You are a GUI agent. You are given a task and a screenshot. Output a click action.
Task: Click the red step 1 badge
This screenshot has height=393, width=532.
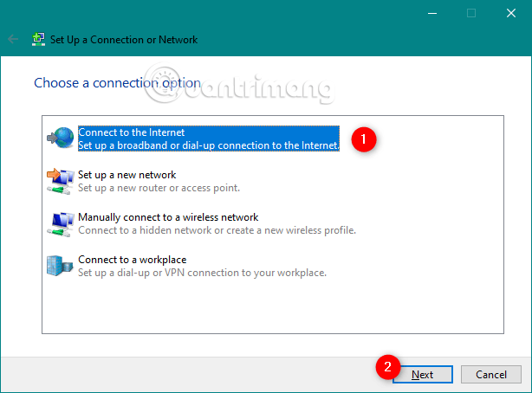coord(366,139)
